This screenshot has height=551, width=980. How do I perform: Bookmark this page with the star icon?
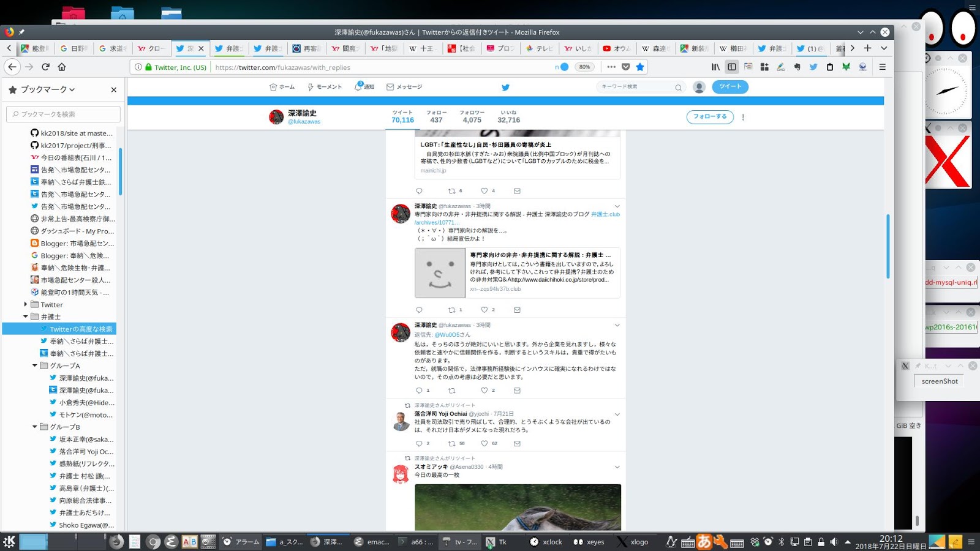coord(640,67)
